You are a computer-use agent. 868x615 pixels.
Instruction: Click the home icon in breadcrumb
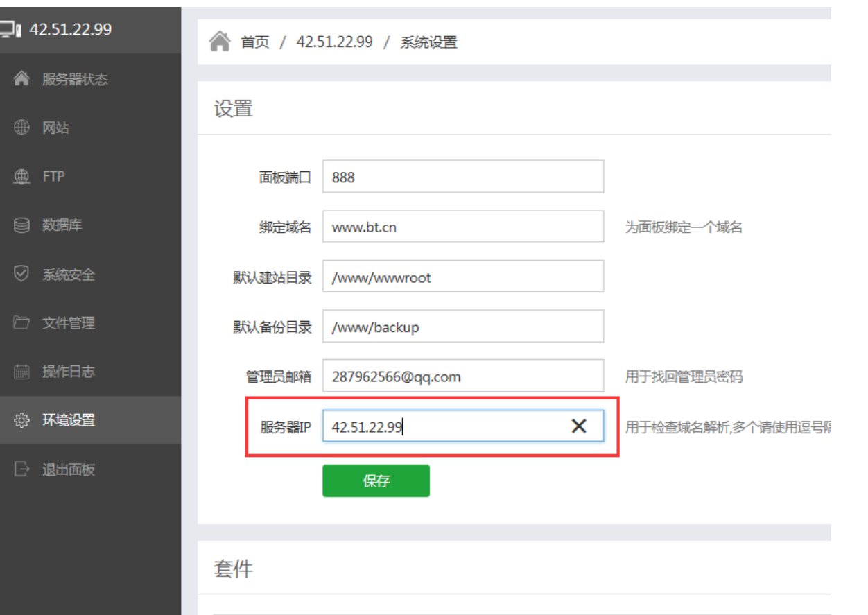point(219,42)
